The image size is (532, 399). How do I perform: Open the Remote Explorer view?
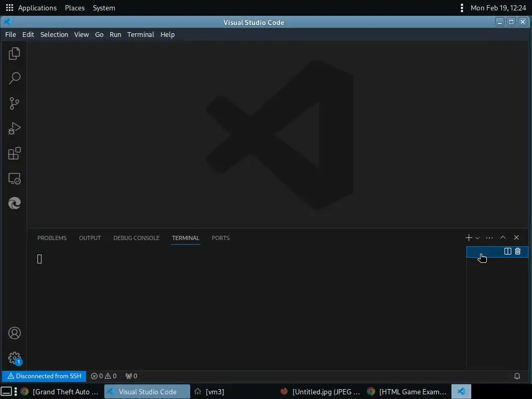point(14,179)
